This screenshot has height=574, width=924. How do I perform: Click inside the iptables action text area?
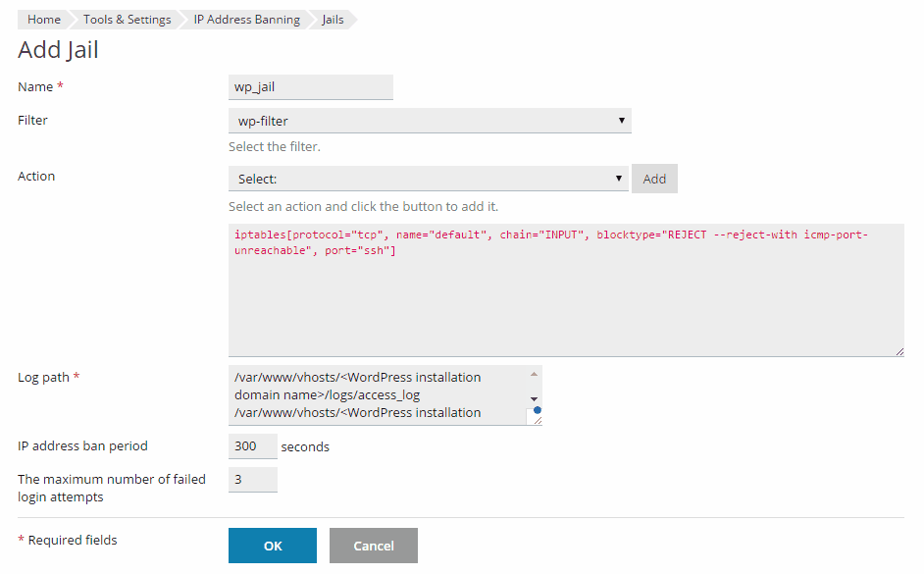(565, 294)
